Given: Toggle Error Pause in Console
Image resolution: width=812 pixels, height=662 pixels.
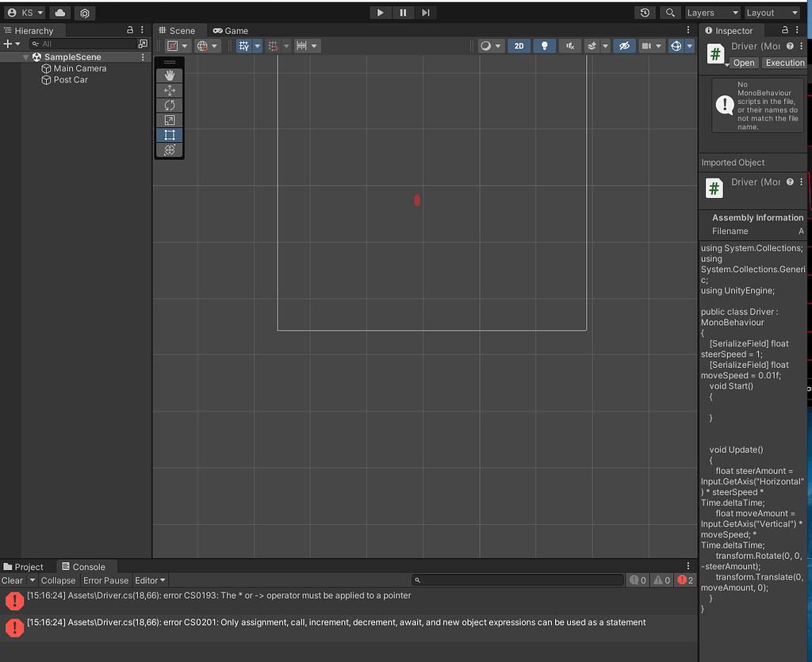Looking at the screenshot, I should [x=105, y=580].
